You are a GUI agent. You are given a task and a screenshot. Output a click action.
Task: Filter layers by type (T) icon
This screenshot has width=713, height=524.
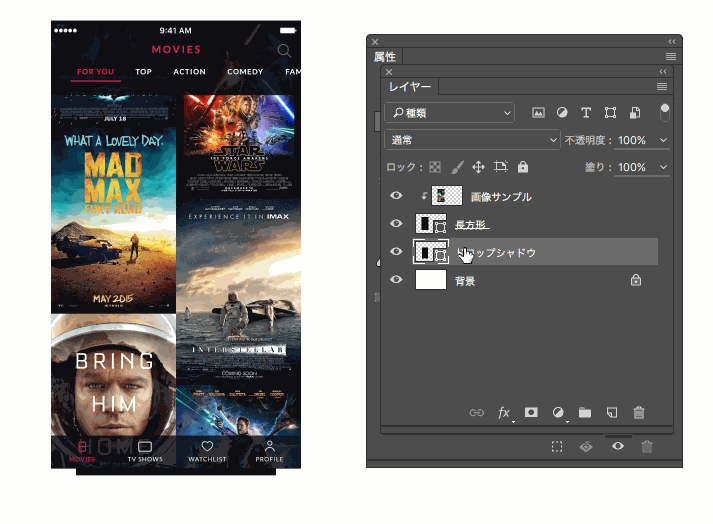click(586, 113)
